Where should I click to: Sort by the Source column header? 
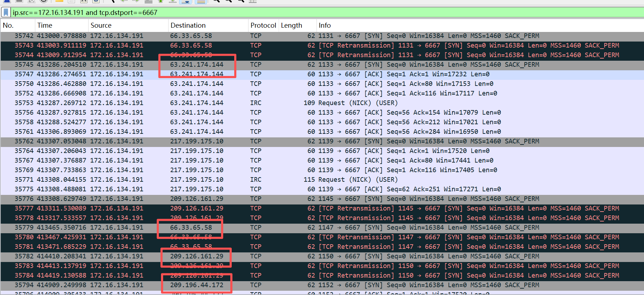pos(128,25)
